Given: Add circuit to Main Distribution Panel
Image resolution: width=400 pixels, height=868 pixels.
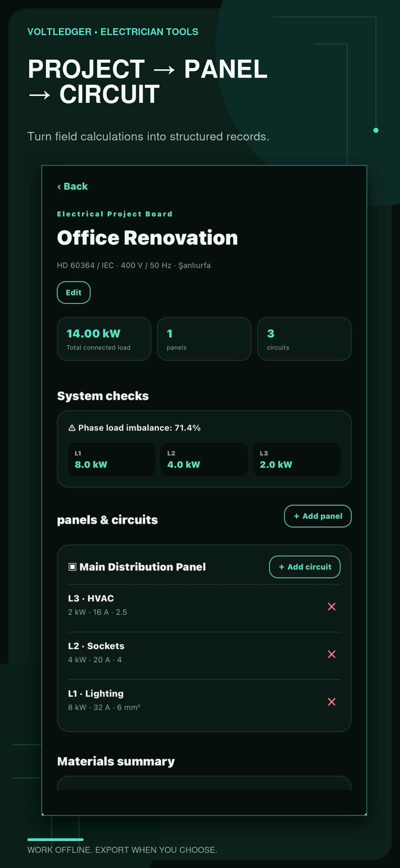Looking at the screenshot, I should pyautogui.click(x=305, y=567).
